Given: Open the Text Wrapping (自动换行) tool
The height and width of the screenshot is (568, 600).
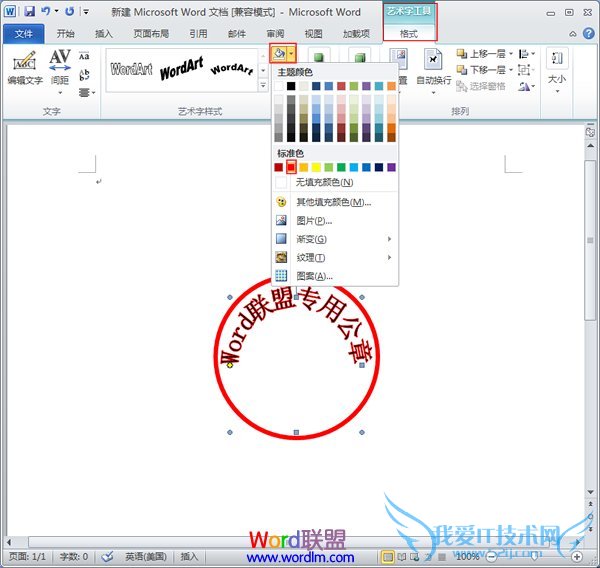Looking at the screenshot, I should point(433,60).
